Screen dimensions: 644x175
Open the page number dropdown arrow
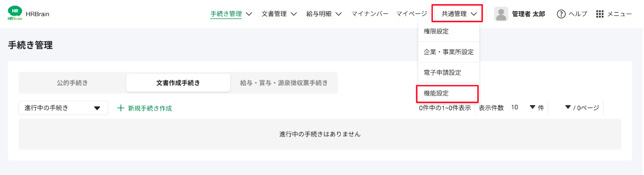point(568,107)
